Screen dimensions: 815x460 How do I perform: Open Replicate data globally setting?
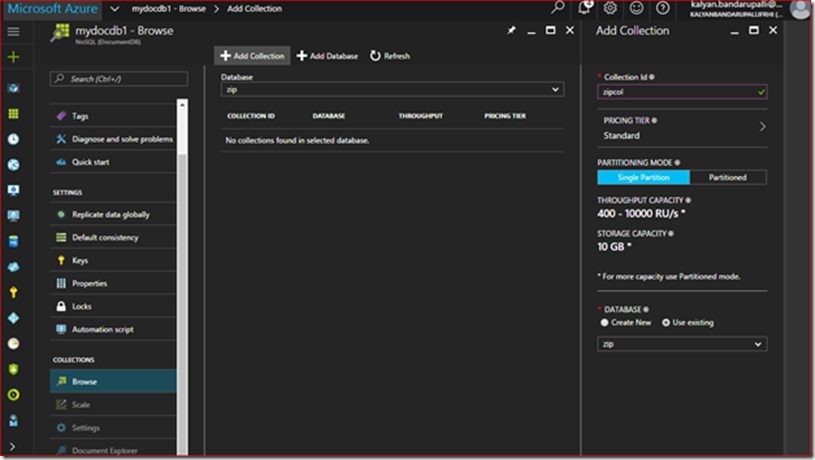point(113,214)
